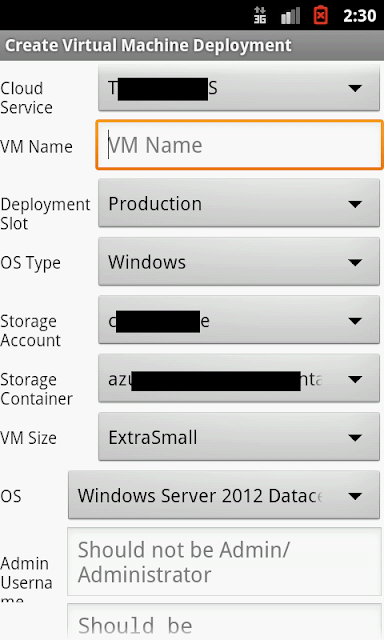The width and height of the screenshot is (384, 640).
Task: Tap the red battery warning icon
Action: pos(321,15)
